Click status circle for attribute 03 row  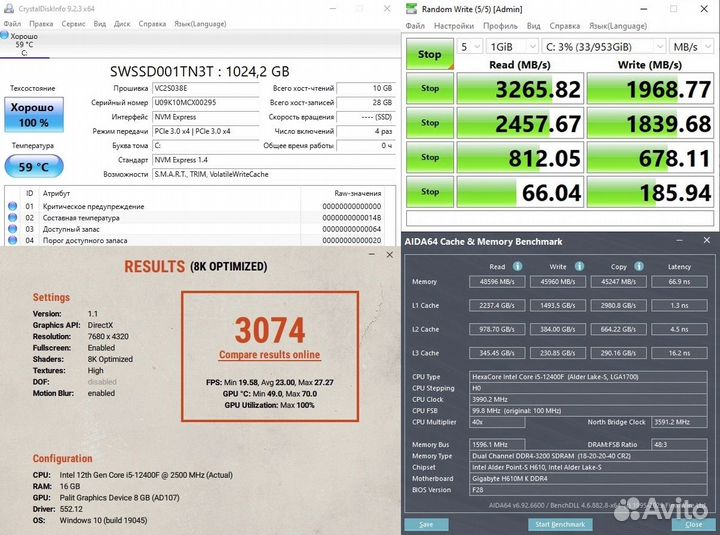click(x=12, y=229)
